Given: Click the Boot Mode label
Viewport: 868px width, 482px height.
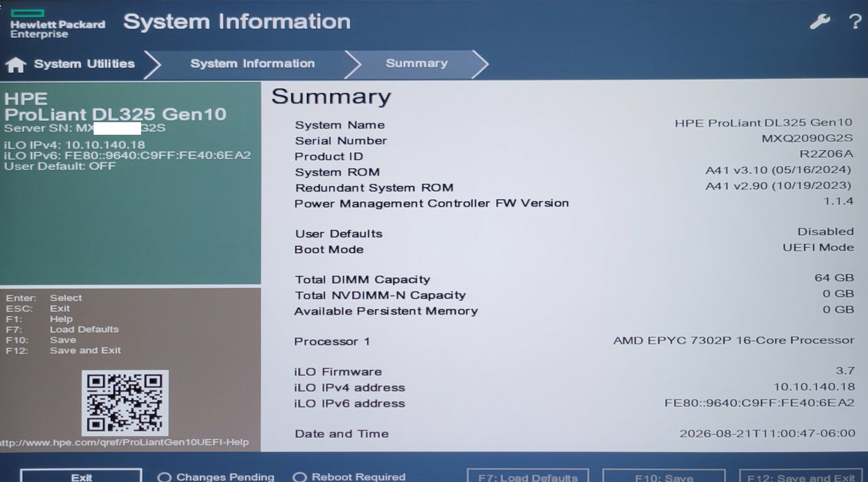Looking at the screenshot, I should pos(329,249).
